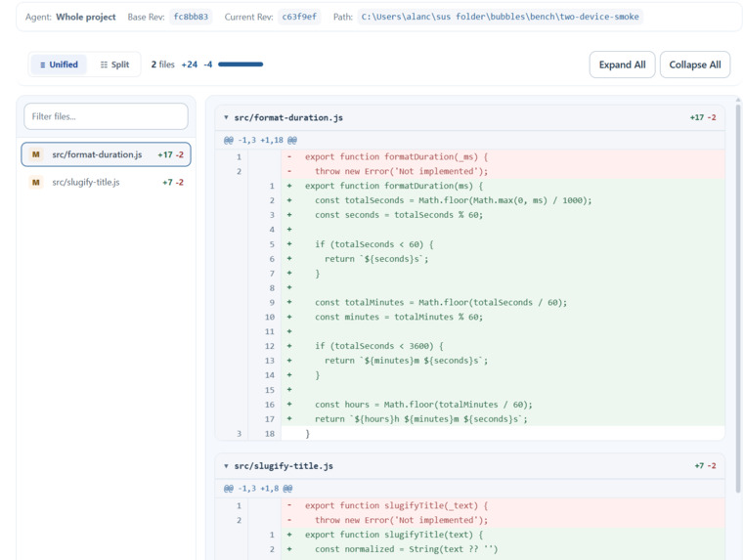This screenshot has height=560, width=745.
Task: Select src/format-duration.js in the file list
Action: 106,154
